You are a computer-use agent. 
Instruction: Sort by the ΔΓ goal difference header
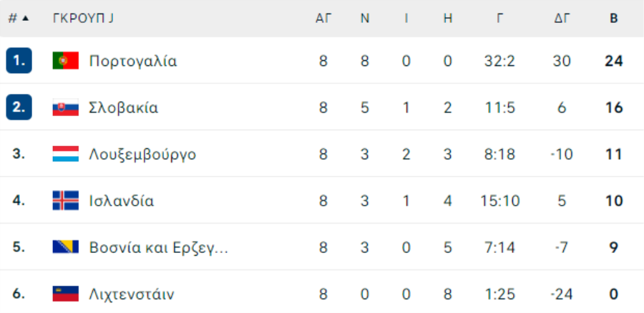[x=562, y=19]
